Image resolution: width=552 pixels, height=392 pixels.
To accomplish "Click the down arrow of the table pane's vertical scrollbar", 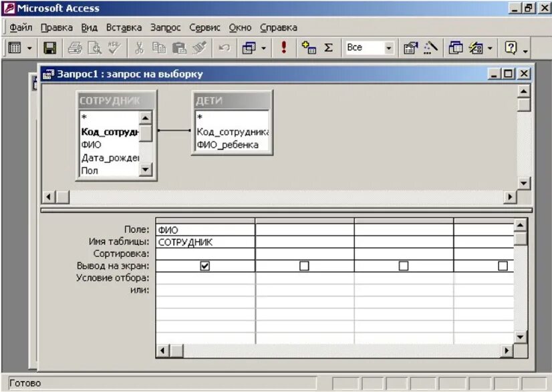I will tap(523, 183).
